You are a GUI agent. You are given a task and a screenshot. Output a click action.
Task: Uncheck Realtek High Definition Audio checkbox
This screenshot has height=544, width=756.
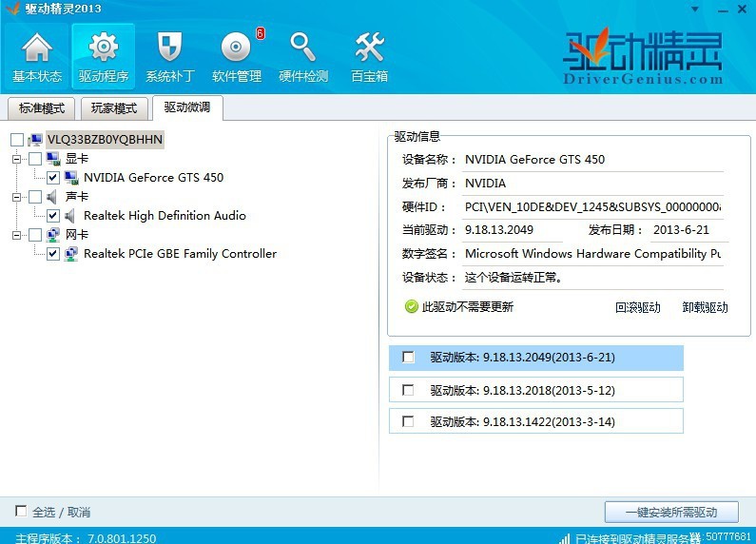pyautogui.click(x=53, y=216)
